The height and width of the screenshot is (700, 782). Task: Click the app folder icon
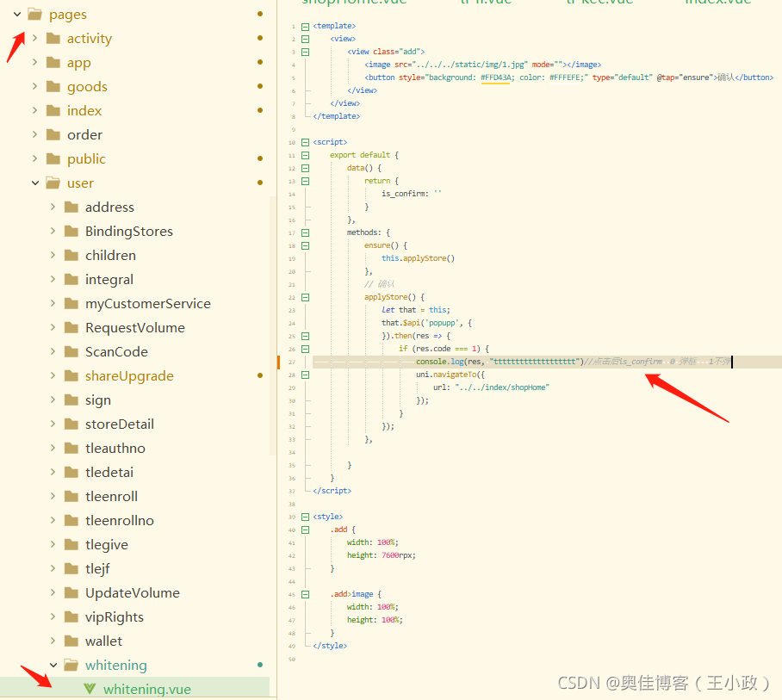coord(53,62)
